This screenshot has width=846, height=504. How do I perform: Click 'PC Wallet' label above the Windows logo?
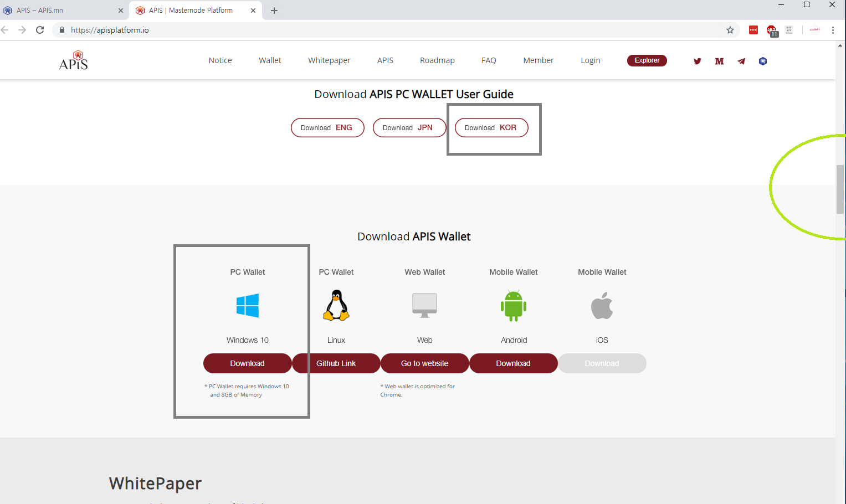[x=248, y=272]
